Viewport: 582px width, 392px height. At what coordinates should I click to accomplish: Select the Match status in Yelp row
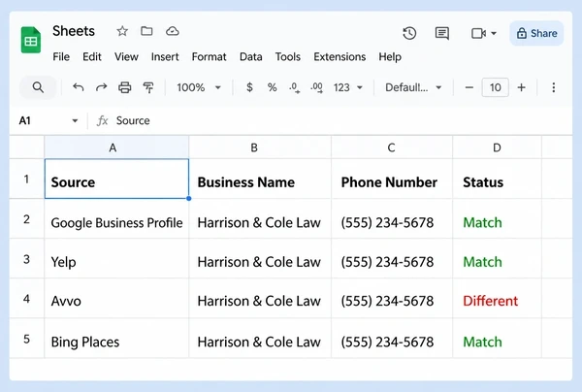[497, 258]
